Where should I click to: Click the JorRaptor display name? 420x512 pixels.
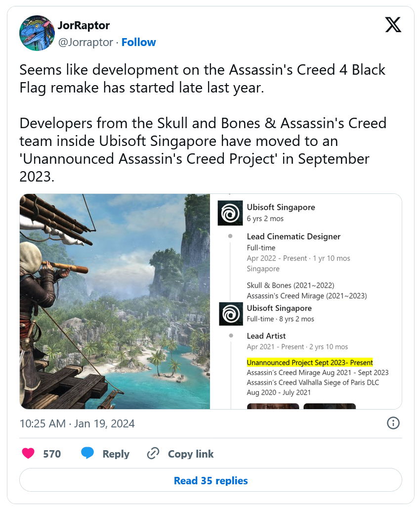point(84,25)
